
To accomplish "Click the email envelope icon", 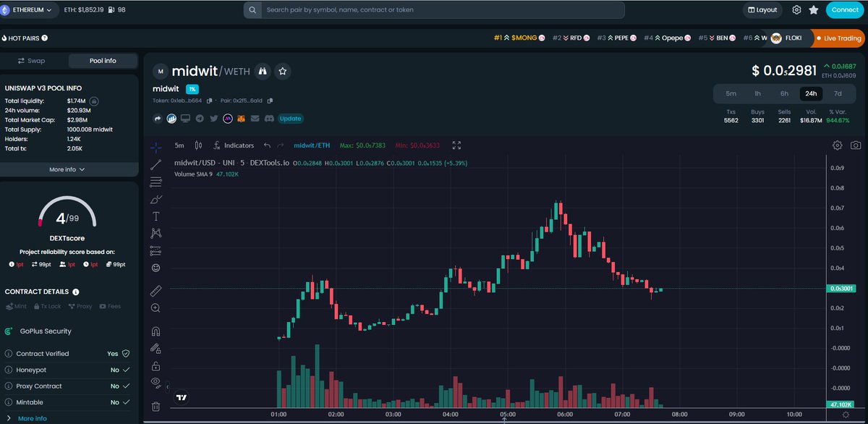I will [x=255, y=118].
